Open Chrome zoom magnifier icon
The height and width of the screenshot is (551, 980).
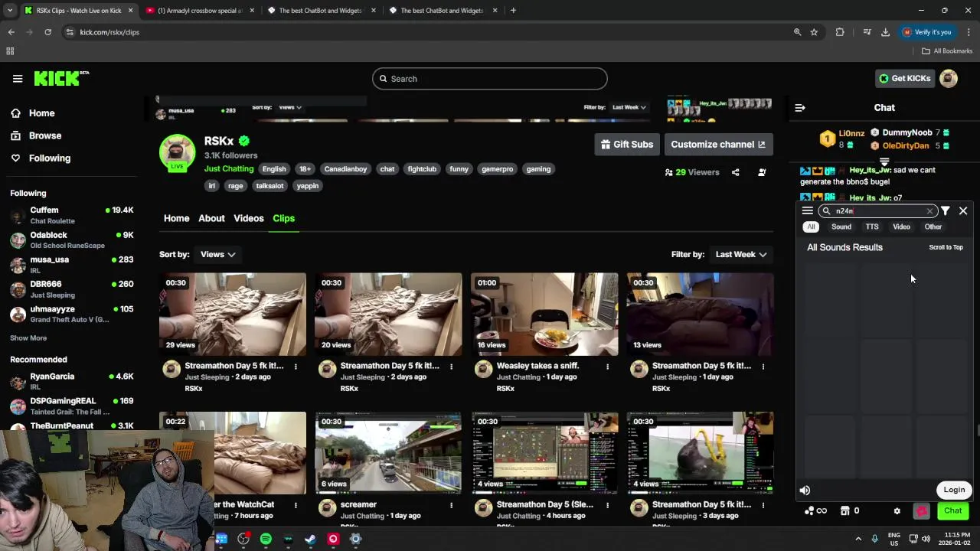797,32
